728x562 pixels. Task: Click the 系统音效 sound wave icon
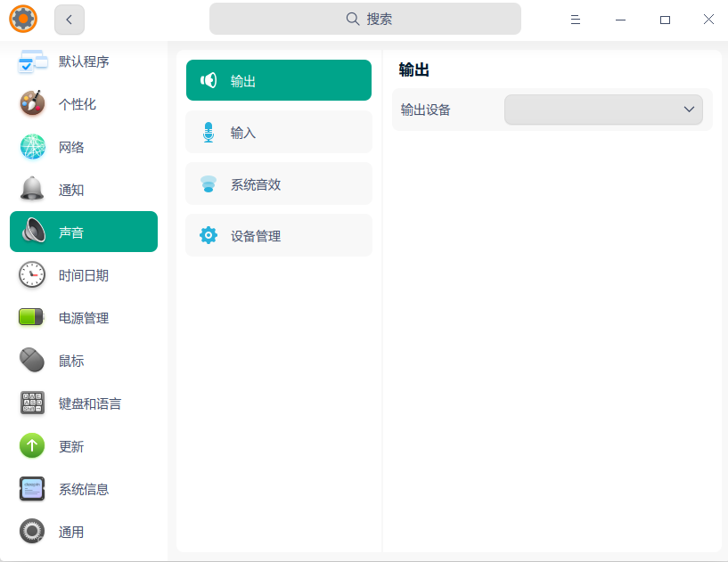point(209,183)
